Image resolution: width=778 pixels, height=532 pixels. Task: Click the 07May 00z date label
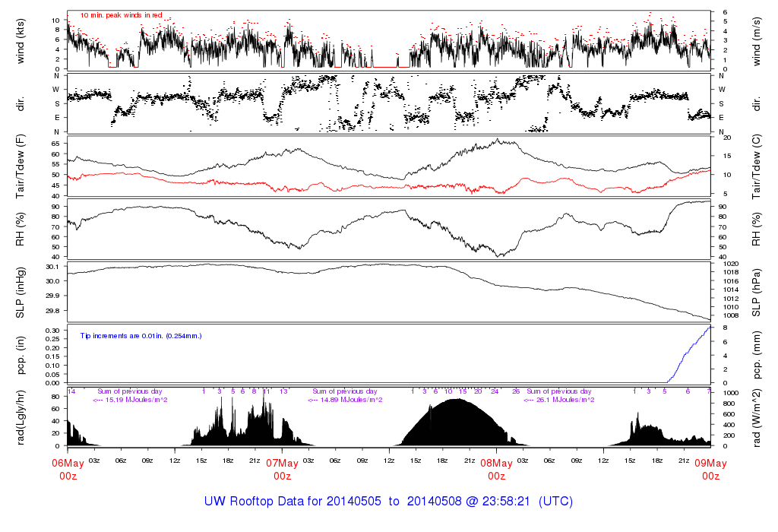tap(282, 469)
